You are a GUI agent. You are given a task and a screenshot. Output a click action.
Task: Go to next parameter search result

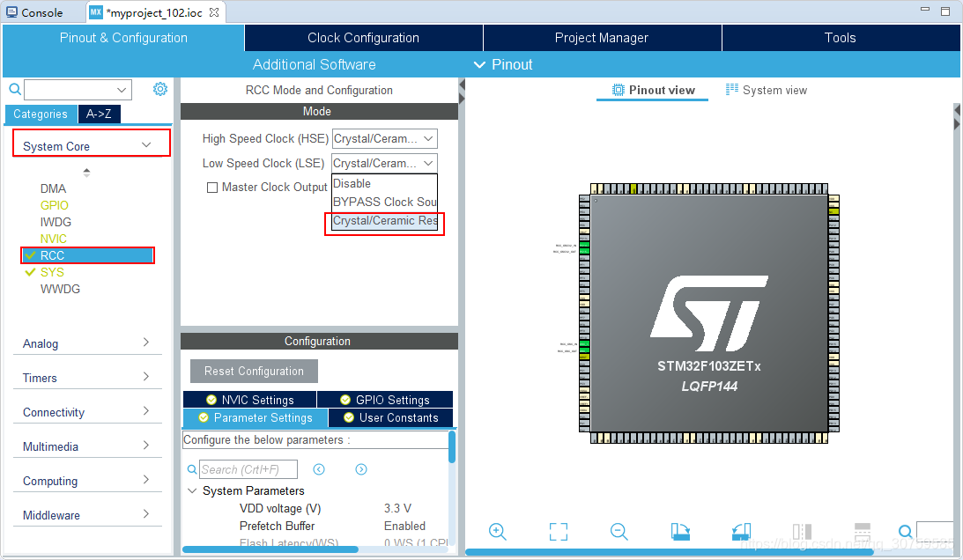(x=361, y=469)
